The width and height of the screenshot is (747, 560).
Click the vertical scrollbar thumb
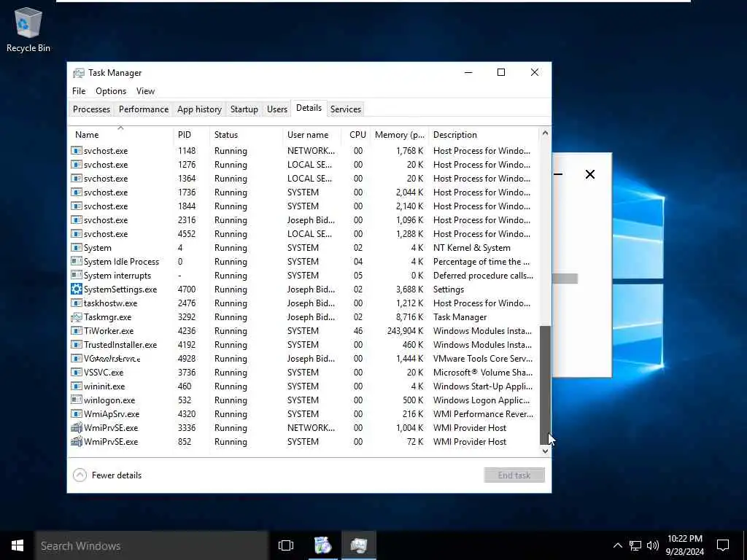coord(546,385)
